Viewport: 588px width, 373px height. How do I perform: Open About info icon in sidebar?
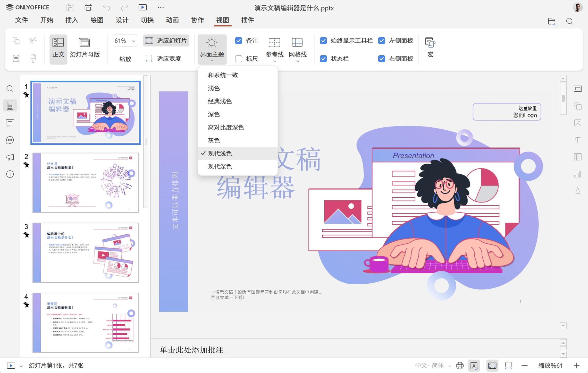(10, 174)
